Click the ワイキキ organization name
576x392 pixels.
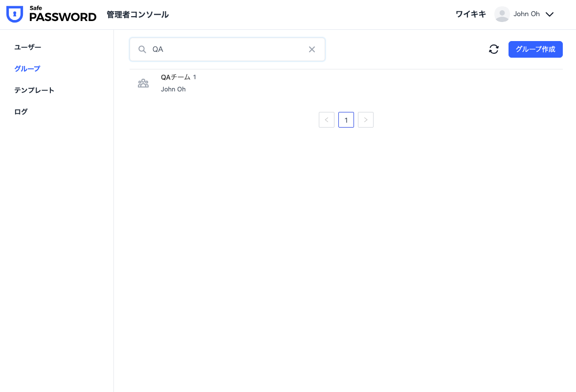click(470, 14)
